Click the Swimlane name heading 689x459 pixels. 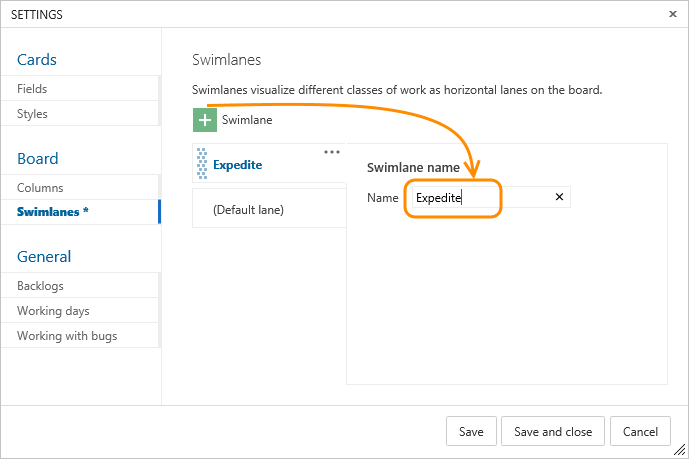click(413, 167)
